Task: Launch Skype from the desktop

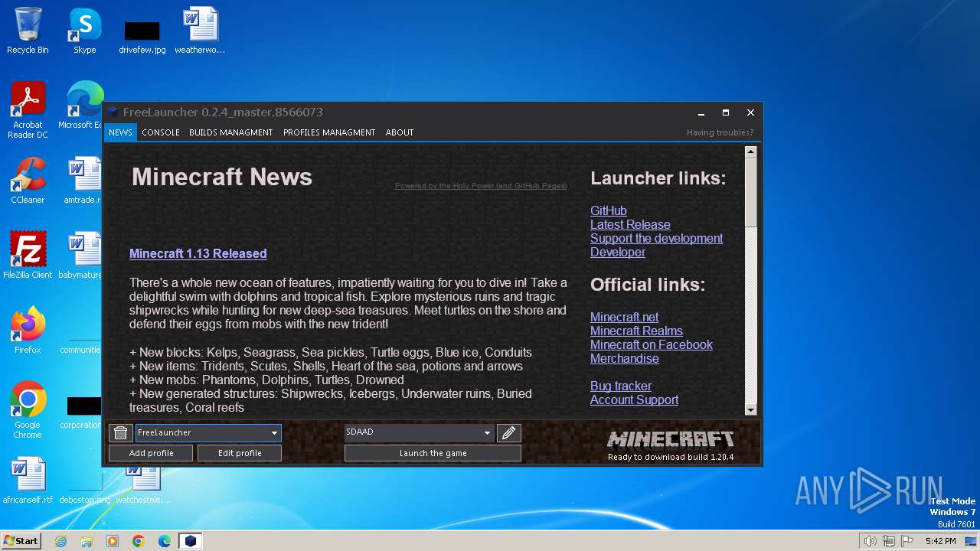Action: coord(85,31)
